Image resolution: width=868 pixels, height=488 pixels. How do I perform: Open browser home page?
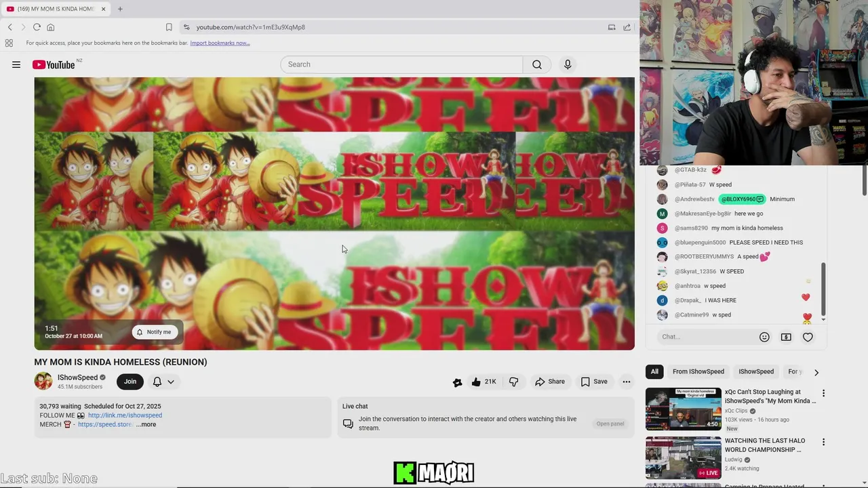point(50,27)
